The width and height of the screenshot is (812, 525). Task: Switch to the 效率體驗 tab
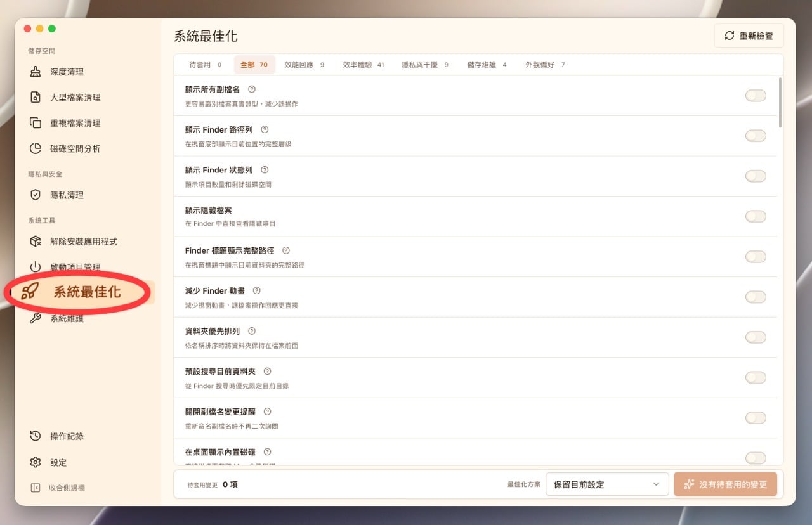(x=363, y=65)
